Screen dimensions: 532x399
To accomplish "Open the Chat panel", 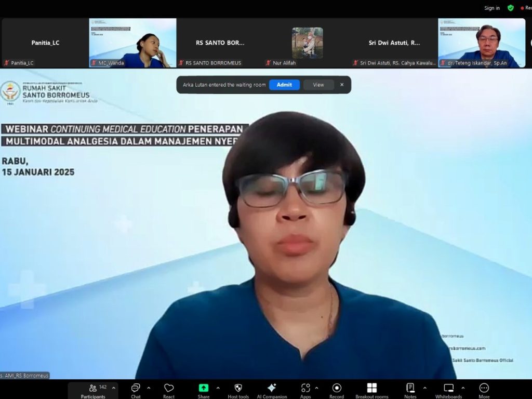I will coord(136,388).
